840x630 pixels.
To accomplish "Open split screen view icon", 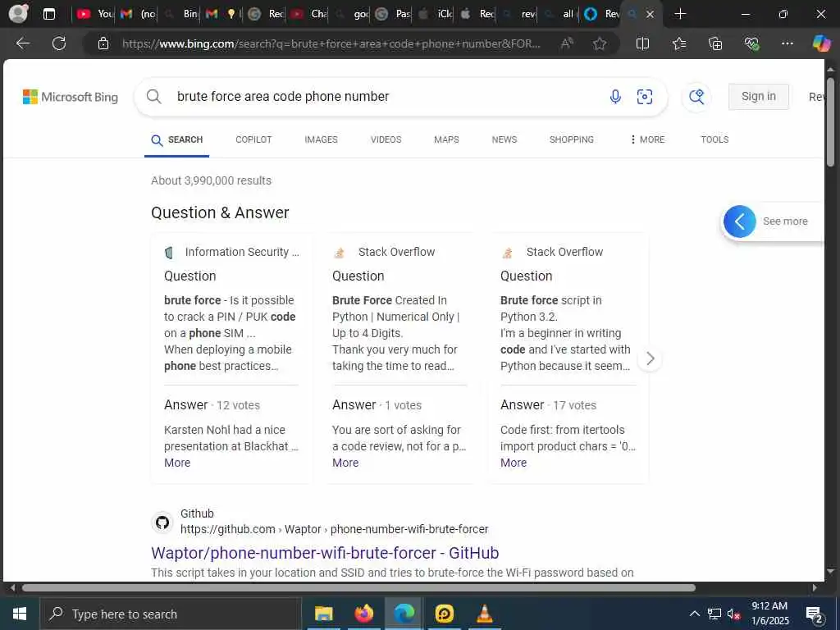I will coord(642,43).
